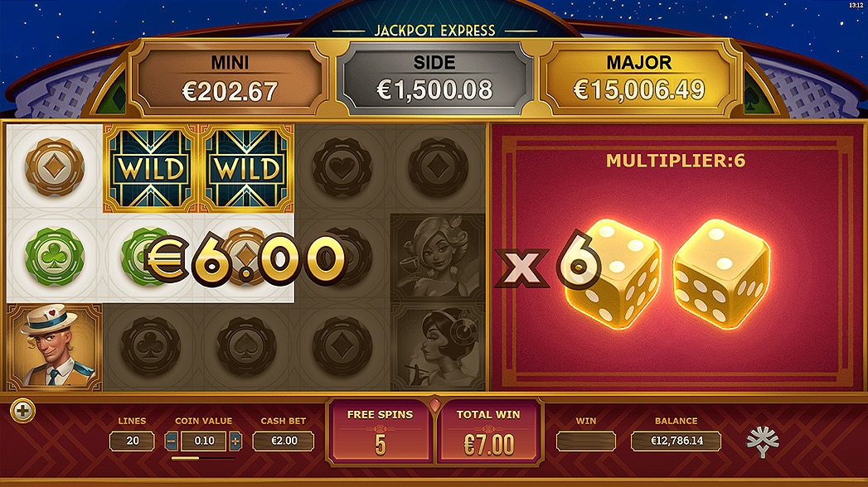Open the MINI jackpot panel
The width and height of the screenshot is (868, 487).
(x=230, y=79)
